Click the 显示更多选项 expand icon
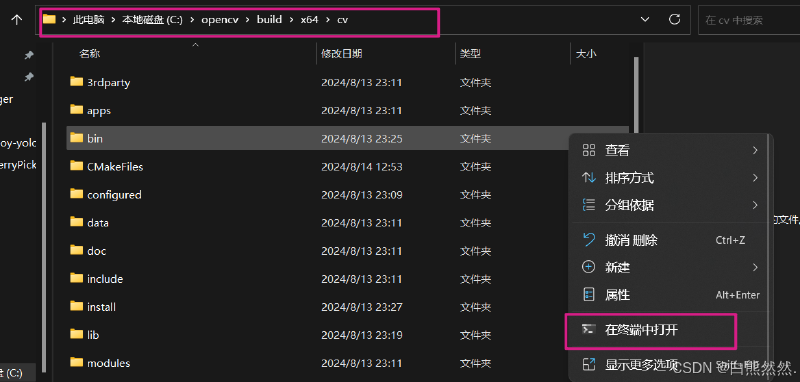 pos(589,365)
